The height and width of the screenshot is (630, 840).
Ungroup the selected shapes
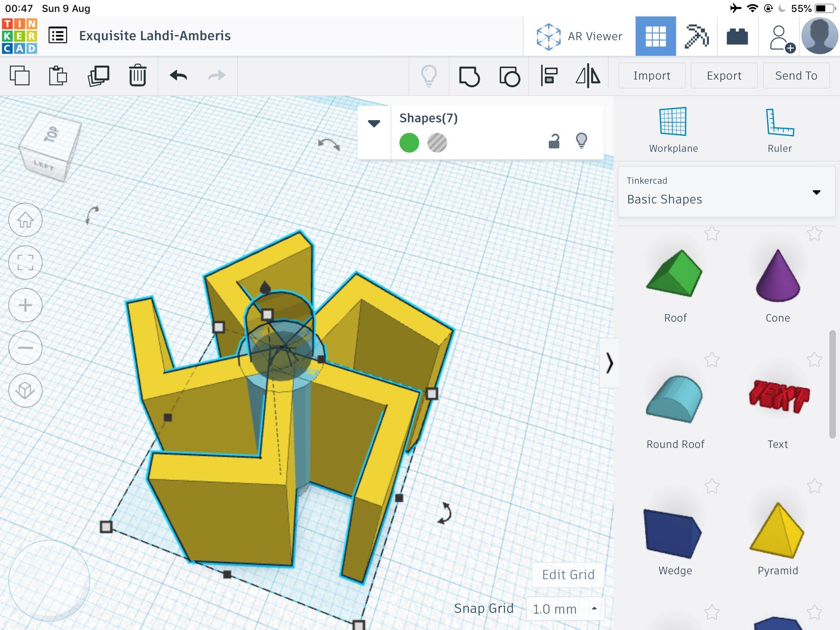[509, 76]
